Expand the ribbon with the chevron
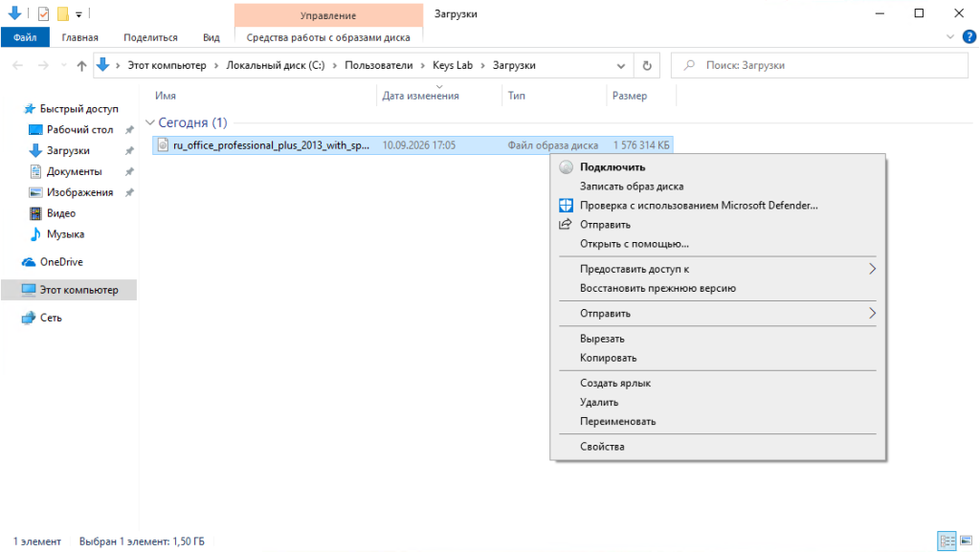The image size is (980, 552). click(x=950, y=37)
